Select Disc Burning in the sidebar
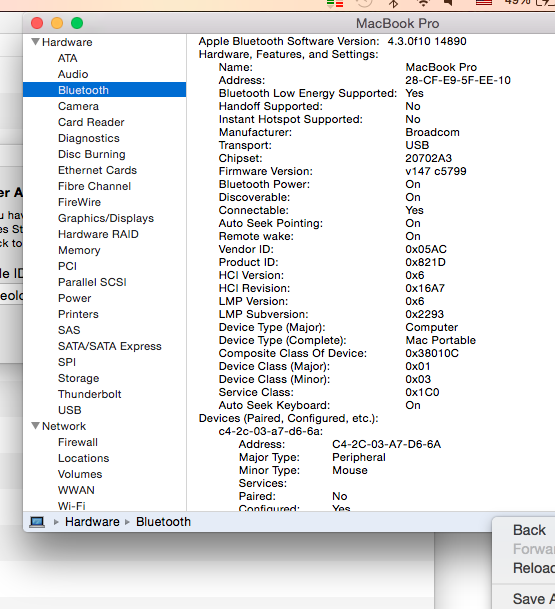 click(x=92, y=154)
